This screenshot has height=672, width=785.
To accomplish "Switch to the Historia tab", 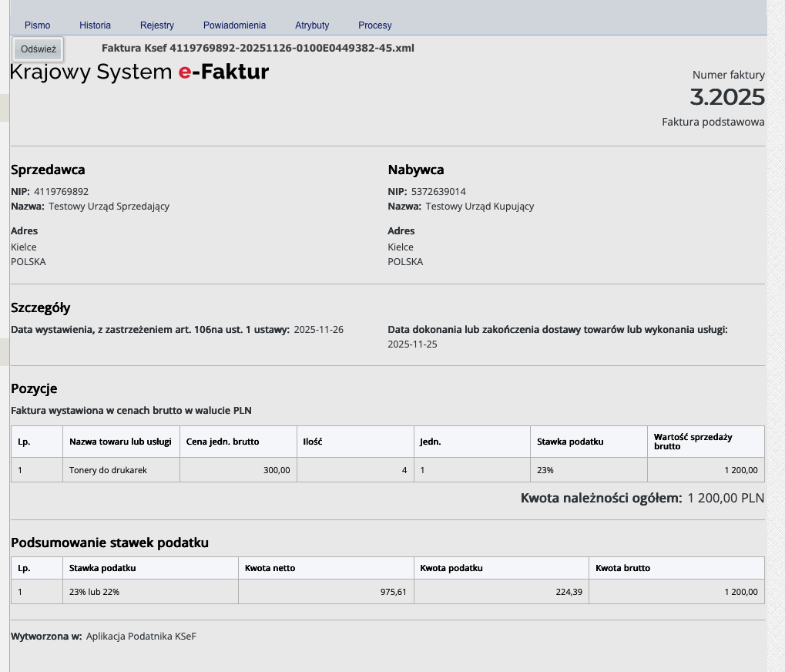I will [95, 25].
